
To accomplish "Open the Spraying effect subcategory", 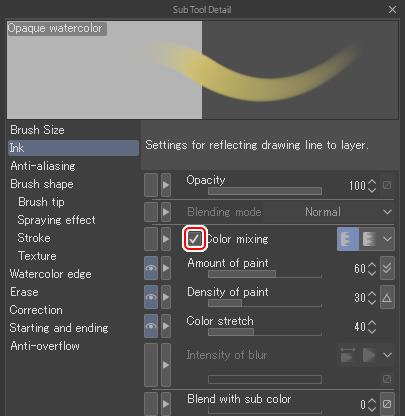I will pyautogui.click(x=56, y=220).
